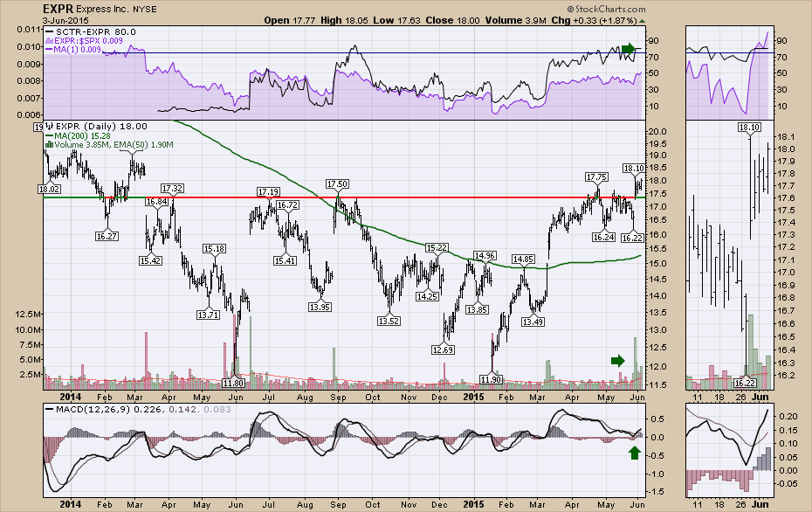This screenshot has height=512, width=812.
Task: Click the 16.22 label in the zoomed side panel
Action: point(745,383)
